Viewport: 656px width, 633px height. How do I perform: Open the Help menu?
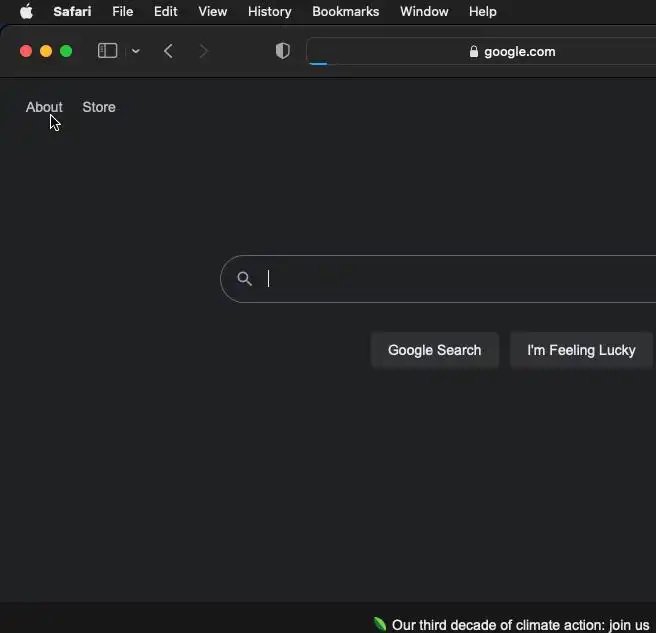(x=482, y=11)
